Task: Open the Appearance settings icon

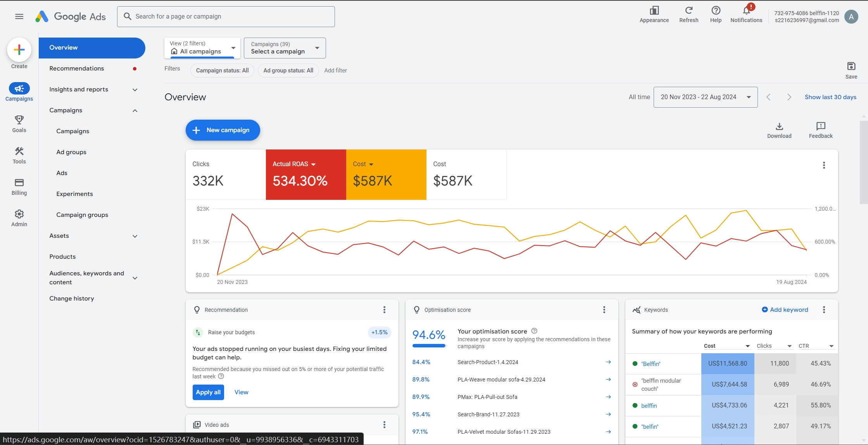Action: (x=654, y=10)
